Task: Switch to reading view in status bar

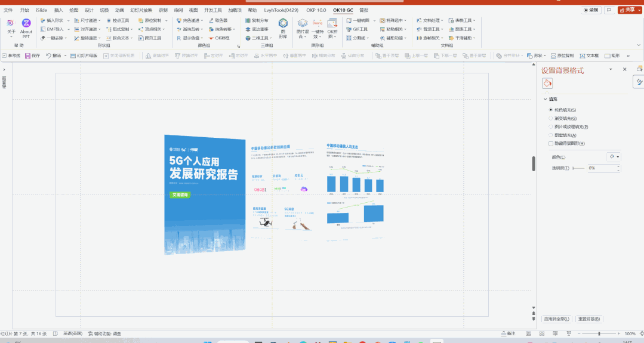Action: [555, 333]
